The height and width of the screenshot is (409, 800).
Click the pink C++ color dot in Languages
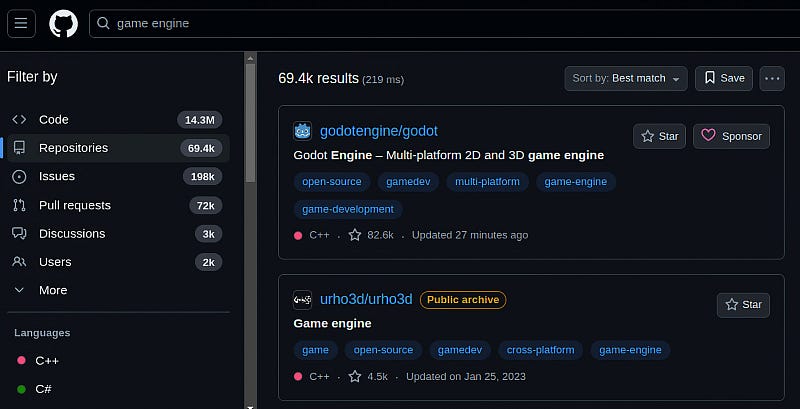(x=21, y=361)
